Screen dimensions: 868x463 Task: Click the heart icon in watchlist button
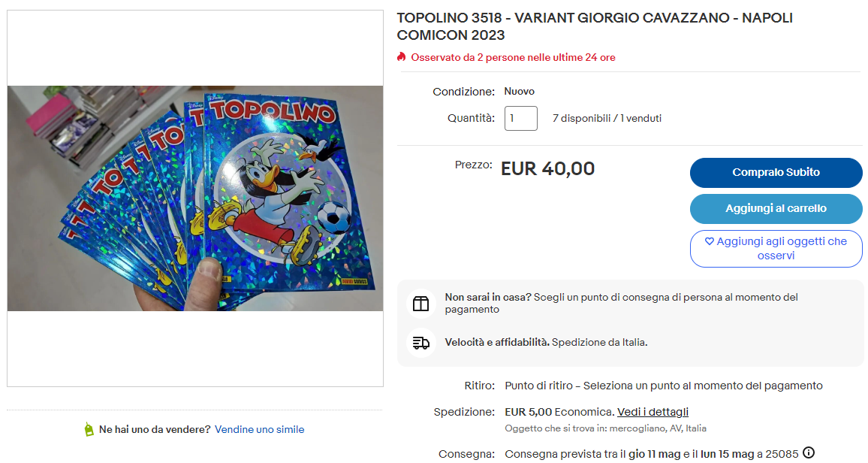coord(709,241)
